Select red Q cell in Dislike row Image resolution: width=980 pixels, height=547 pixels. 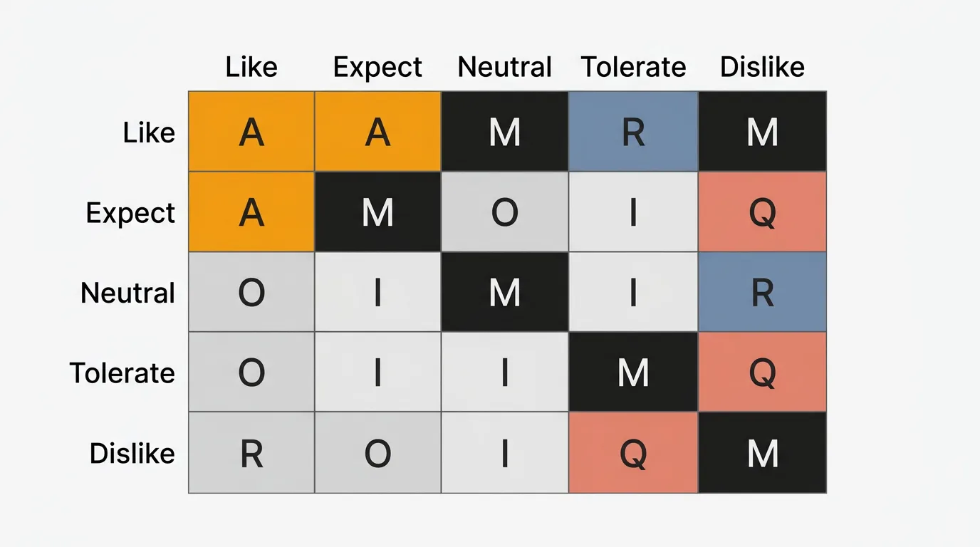[633, 453]
